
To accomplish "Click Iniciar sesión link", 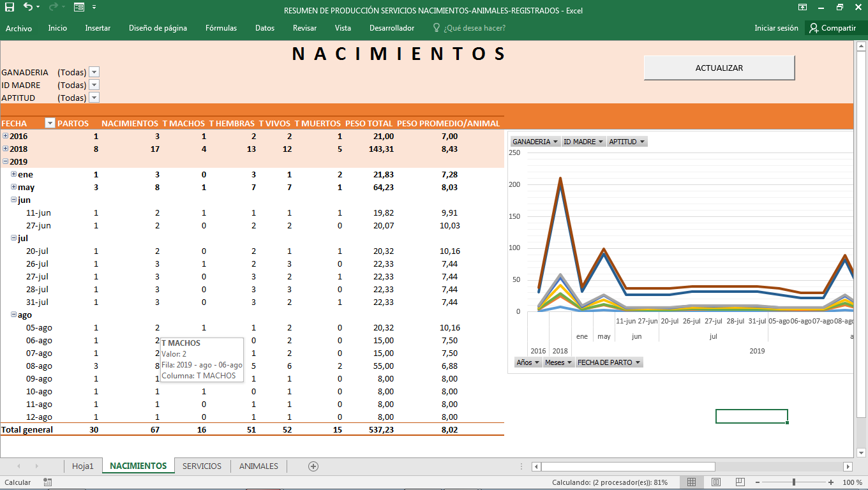I will click(776, 28).
